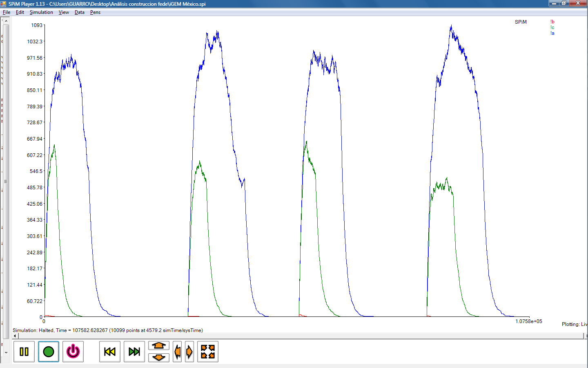Click the green circle run button
Screen dimensions: 588x368
pyautogui.click(x=49, y=352)
